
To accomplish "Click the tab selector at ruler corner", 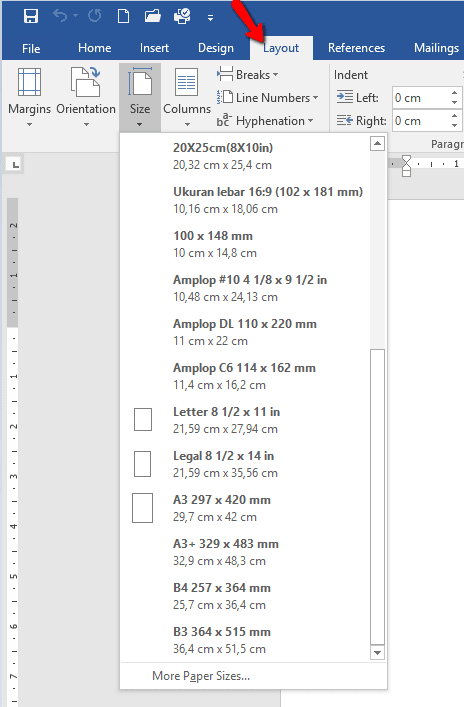I will pos(15,165).
